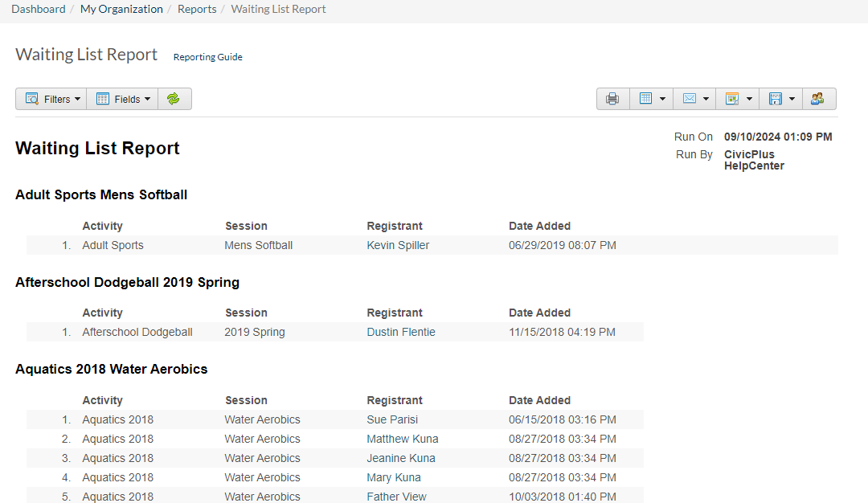
Task: Open the Fields dropdown
Action: (x=122, y=99)
